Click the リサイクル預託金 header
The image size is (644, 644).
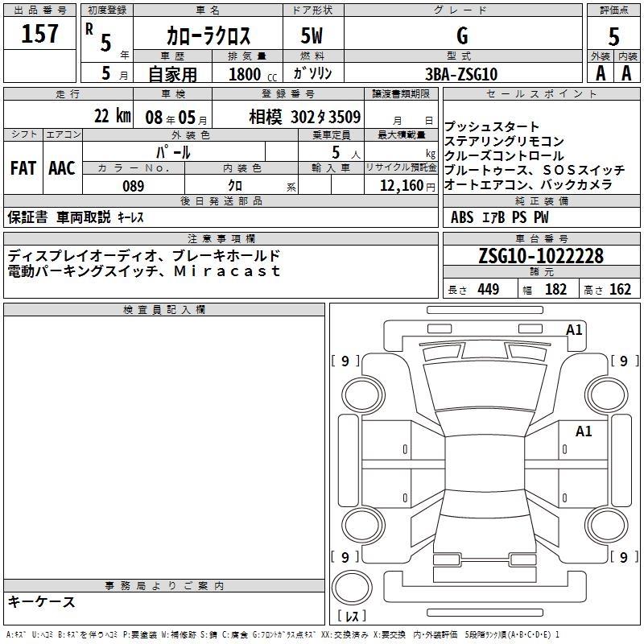point(401,167)
